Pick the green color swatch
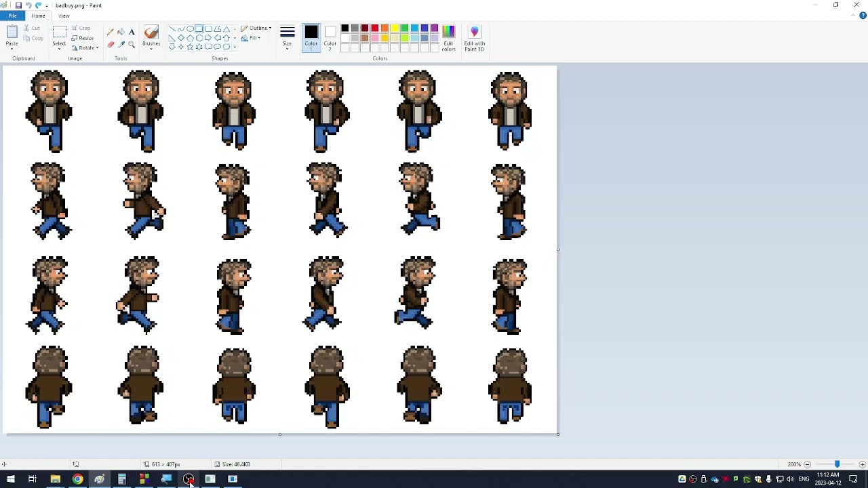Image resolution: width=868 pixels, height=488 pixels. (405, 28)
